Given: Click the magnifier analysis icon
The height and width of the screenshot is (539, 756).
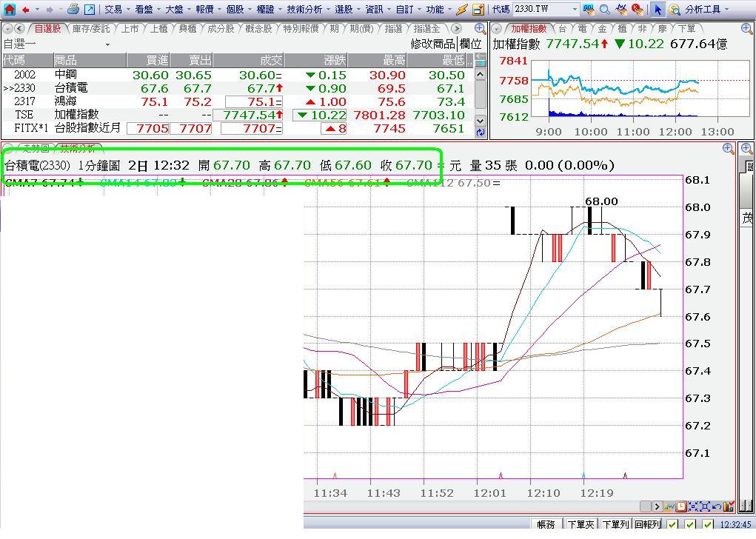Looking at the screenshot, I should [x=675, y=9].
